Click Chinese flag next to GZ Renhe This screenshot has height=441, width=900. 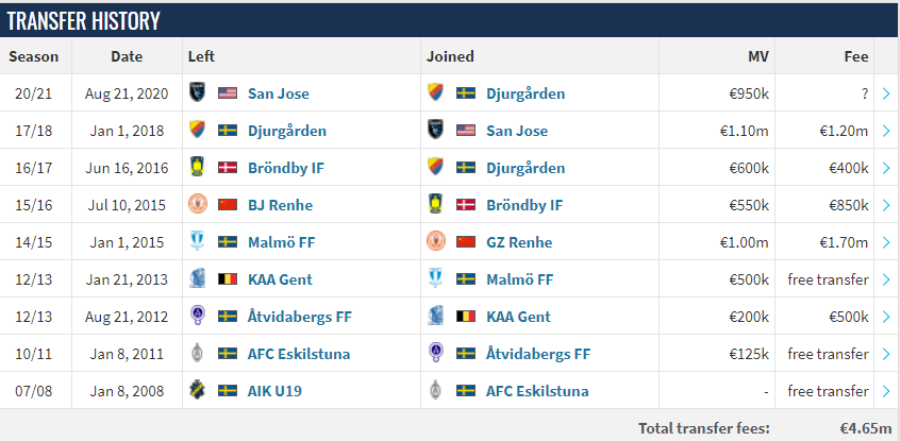466,242
